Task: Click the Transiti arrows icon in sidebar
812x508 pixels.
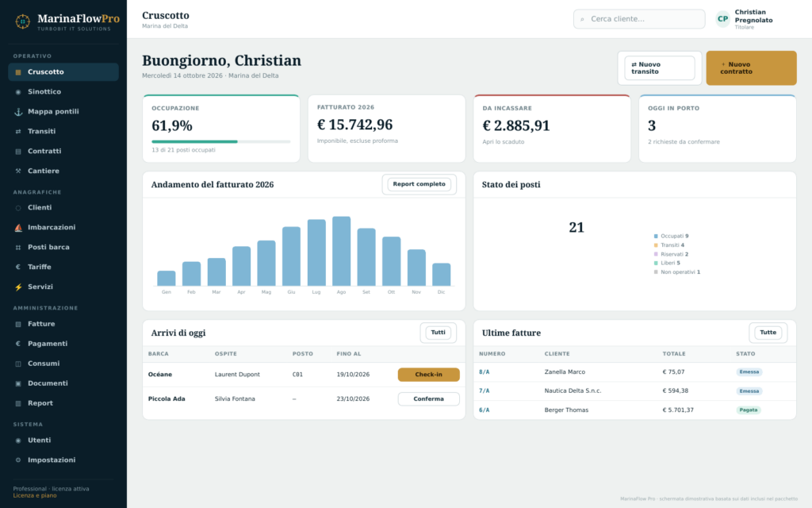Action: click(18, 131)
